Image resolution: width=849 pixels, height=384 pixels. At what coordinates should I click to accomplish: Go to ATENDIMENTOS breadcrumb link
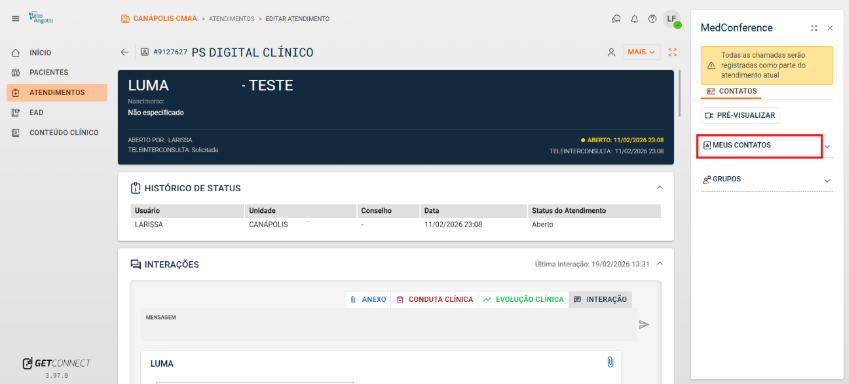[x=232, y=19]
